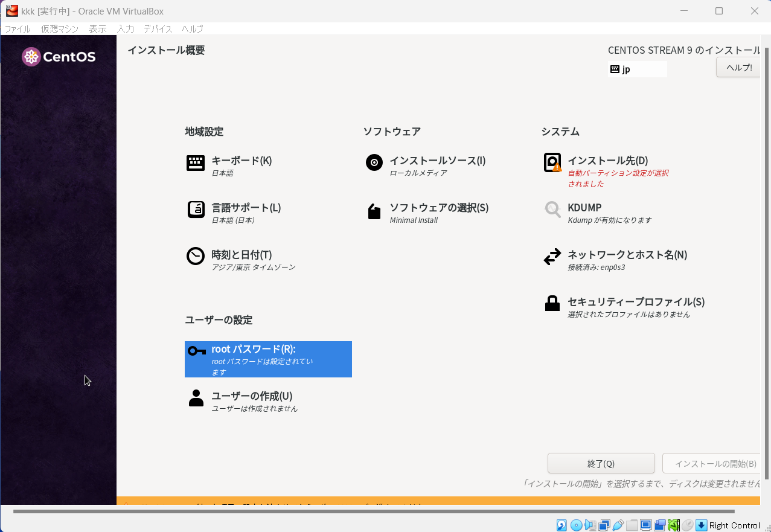771x532 pixels.
Task: Open the KDUMP configuration
Action: [x=584, y=208]
